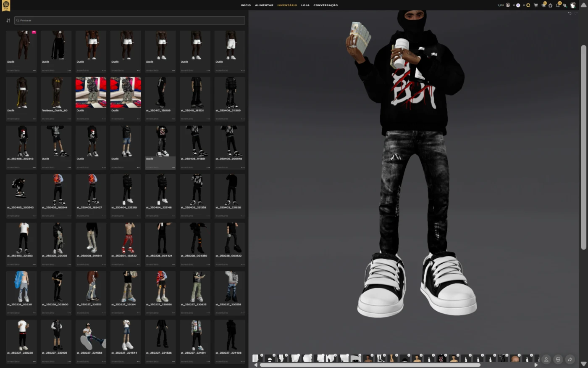Select the at_250405_183544 outfit thumbnail
Viewport: 588px width, 368px height.
[56, 189]
